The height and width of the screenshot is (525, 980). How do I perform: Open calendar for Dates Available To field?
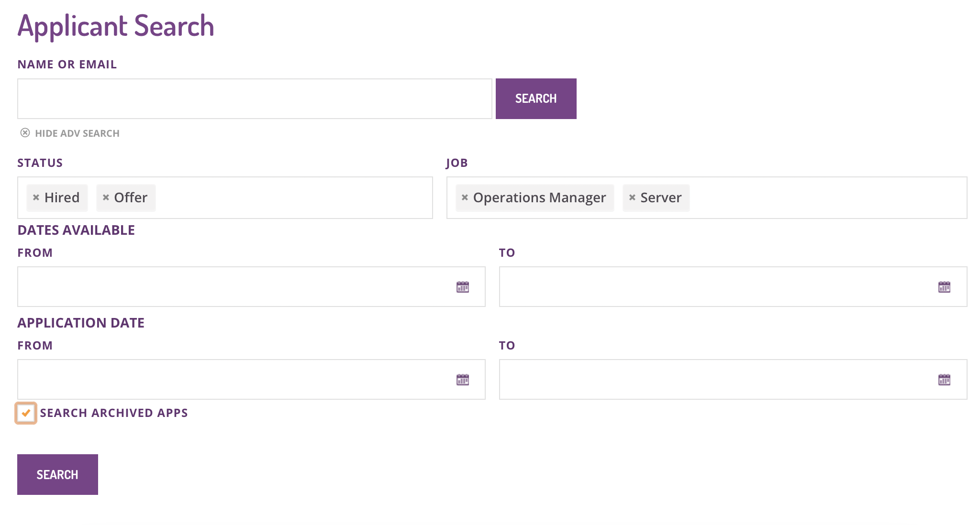tap(944, 287)
